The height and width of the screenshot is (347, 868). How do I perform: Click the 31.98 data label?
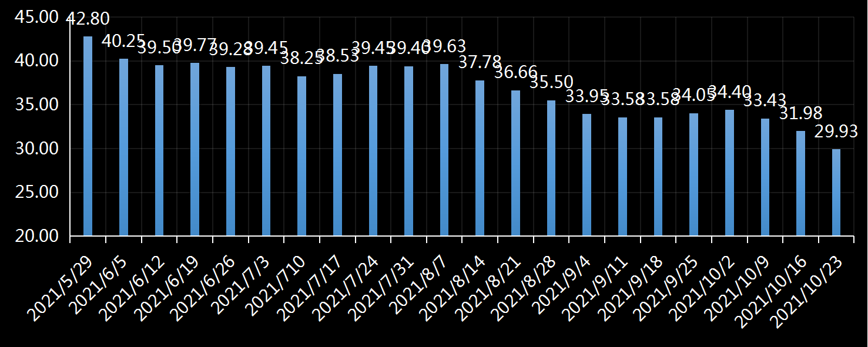coord(800,113)
